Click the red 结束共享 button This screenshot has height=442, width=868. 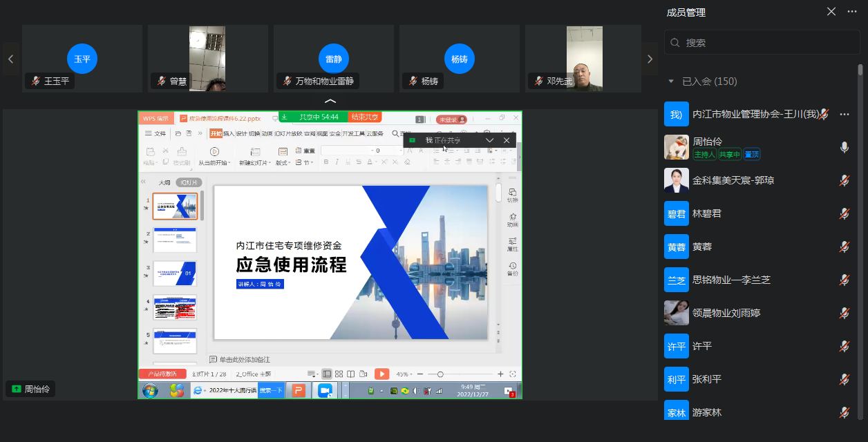click(364, 117)
